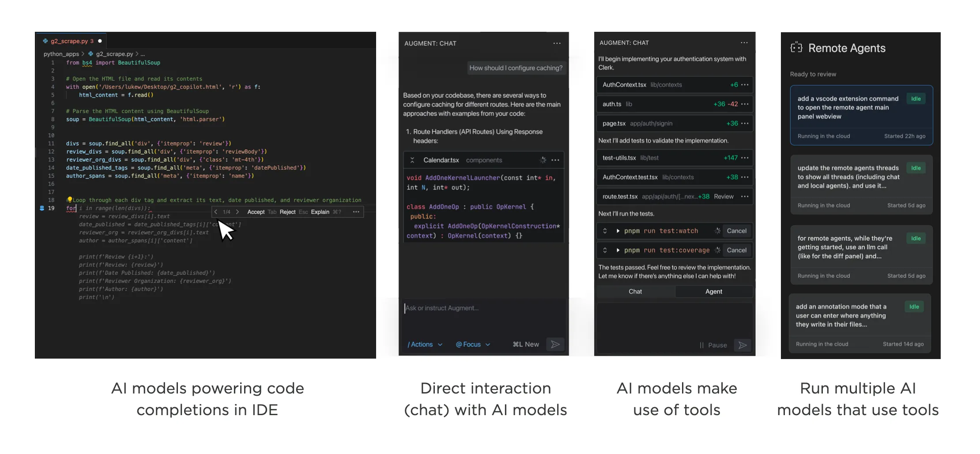The height and width of the screenshot is (454, 980).
Task: Click the next-suggestion arrow in the completion toolbar
Action: 237,212
